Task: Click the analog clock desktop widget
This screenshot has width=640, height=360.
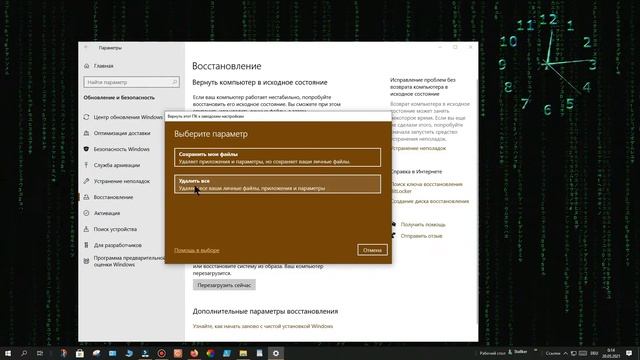Action: click(548, 64)
